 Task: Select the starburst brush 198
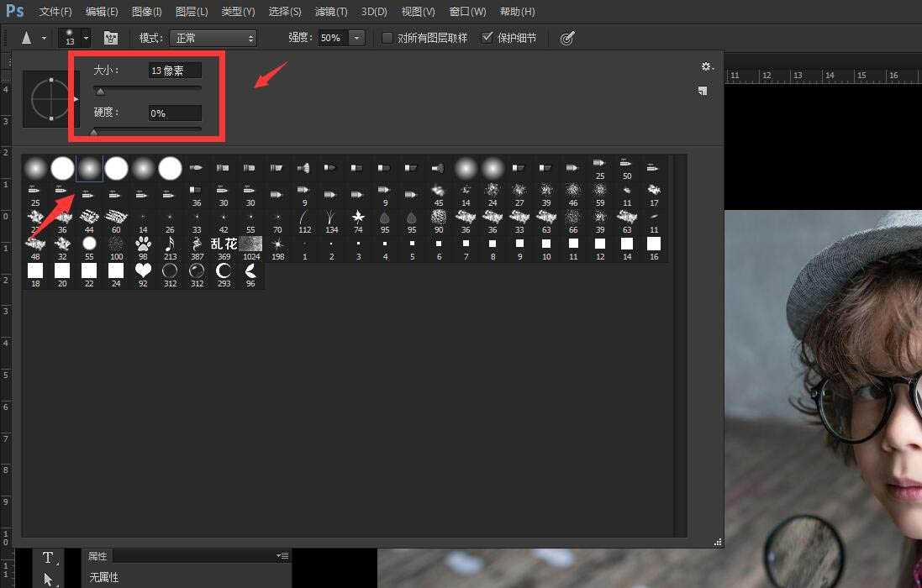coord(277,249)
